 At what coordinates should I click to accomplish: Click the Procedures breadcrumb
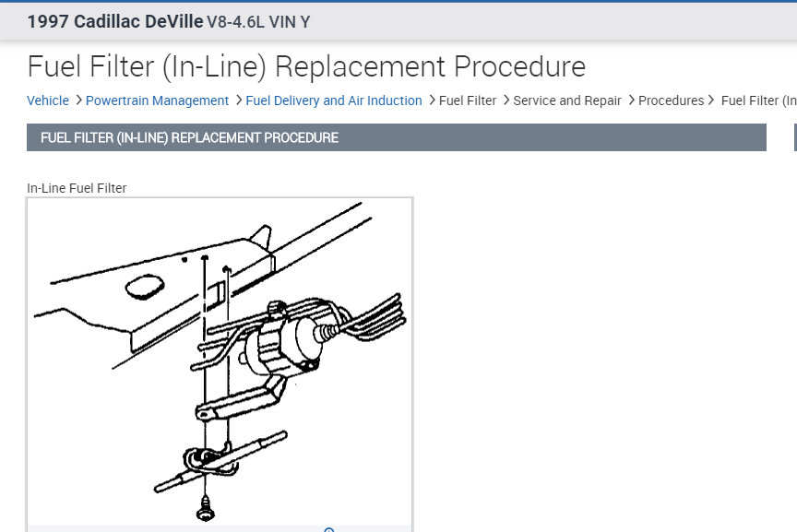671,100
